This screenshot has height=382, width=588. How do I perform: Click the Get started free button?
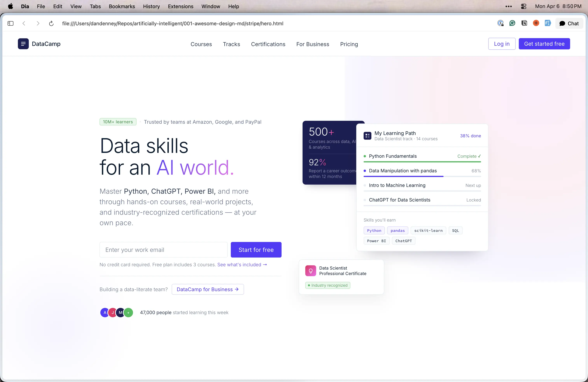[544, 44]
